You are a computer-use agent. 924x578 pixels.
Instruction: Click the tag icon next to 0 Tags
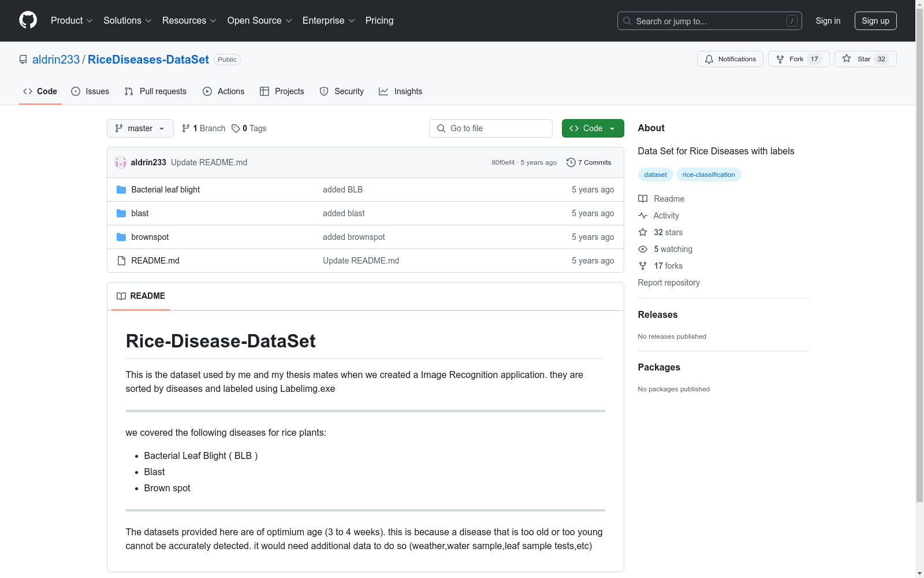tap(236, 128)
